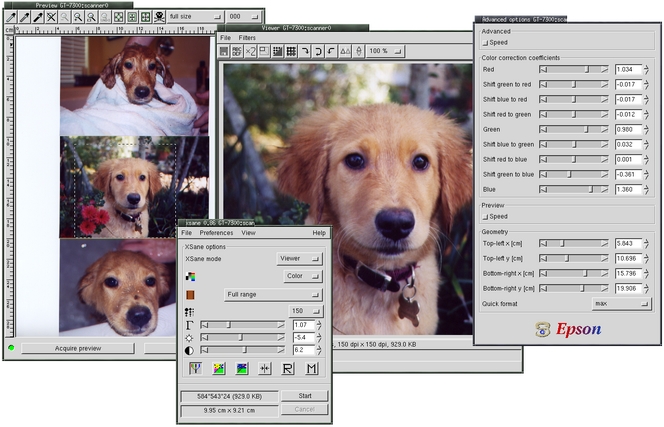Toggle the Speed checkbox under Preview section
The height and width of the screenshot is (427, 664).
[485, 216]
